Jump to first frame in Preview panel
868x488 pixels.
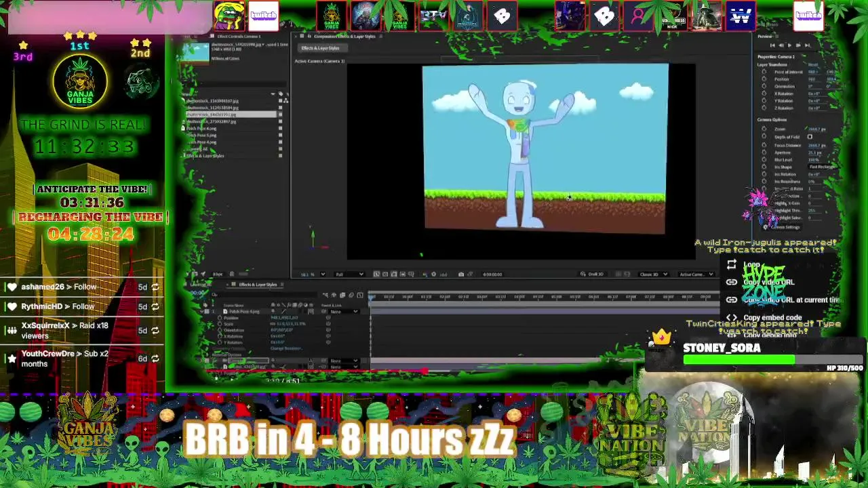point(772,45)
